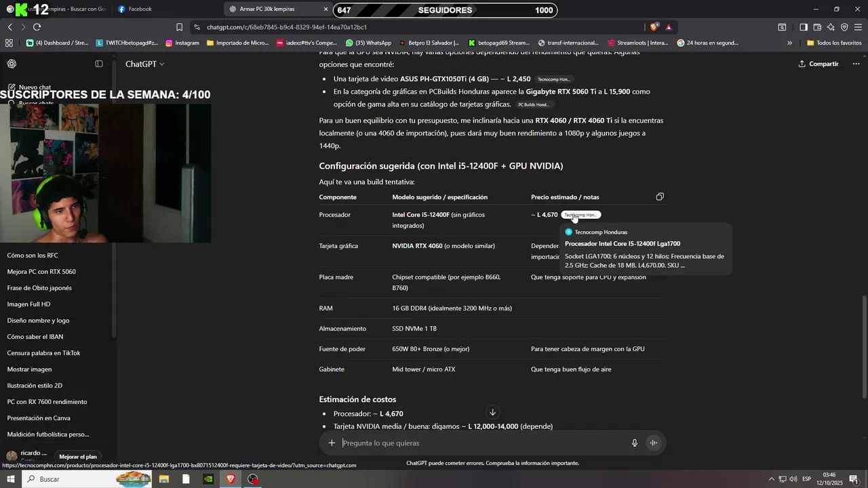
Task: Open chat 'Maldición futbolística perso...'
Action: coord(48,434)
